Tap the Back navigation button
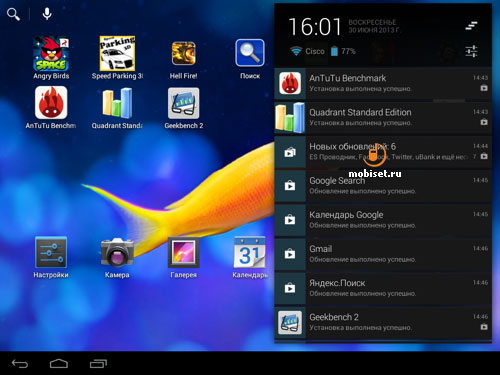The image size is (500, 375). tap(20, 363)
